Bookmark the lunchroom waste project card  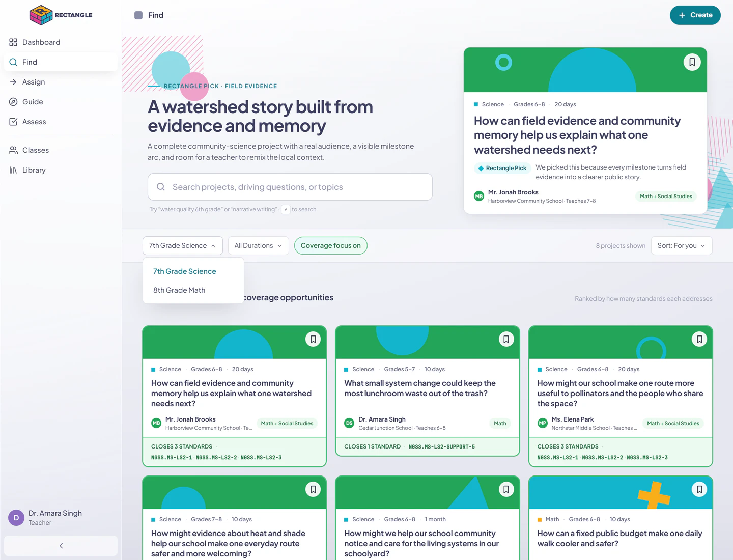click(506, 339)
